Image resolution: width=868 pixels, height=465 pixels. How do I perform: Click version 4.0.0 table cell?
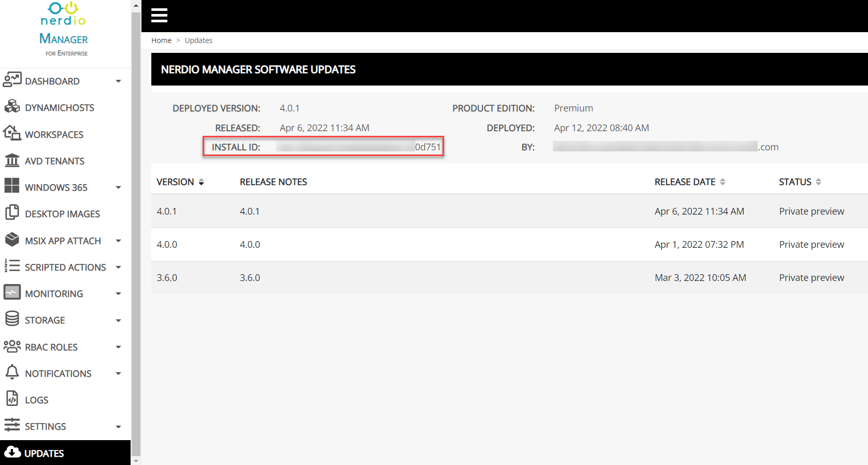tap(167, 245)
